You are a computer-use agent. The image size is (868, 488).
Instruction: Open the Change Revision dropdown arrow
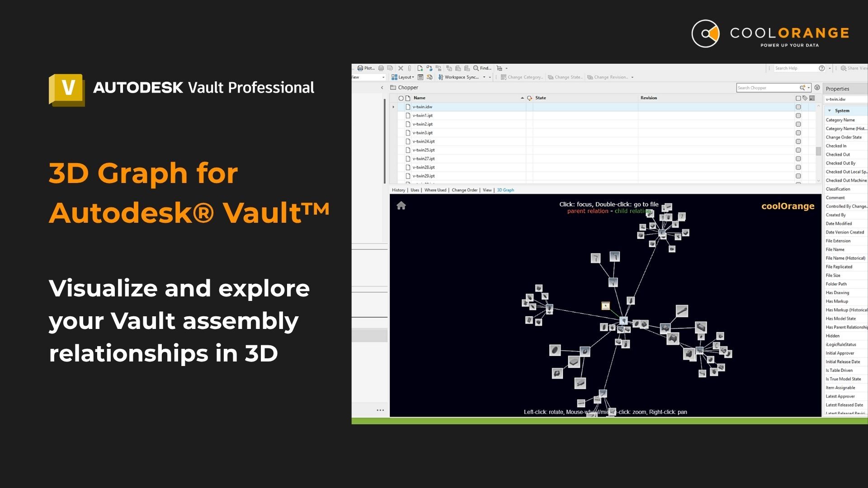pos(632,77)
